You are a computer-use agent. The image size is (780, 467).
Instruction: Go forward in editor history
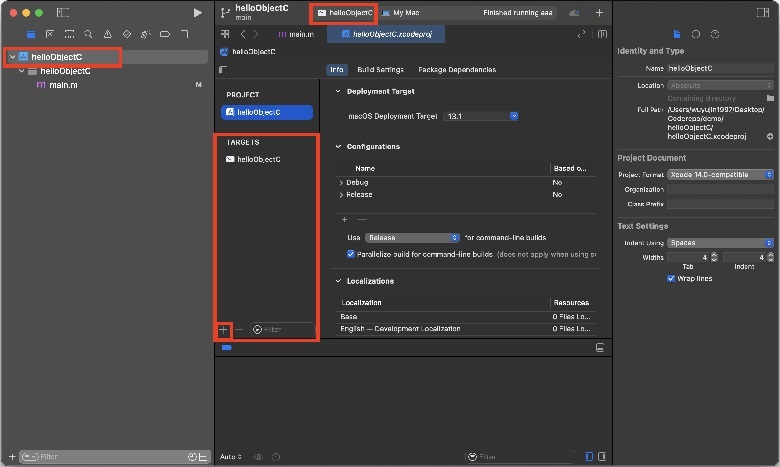255,34
